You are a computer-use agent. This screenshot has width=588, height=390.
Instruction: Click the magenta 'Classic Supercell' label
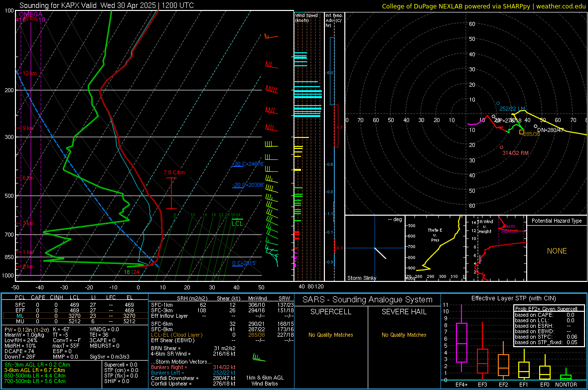(509, 229)
